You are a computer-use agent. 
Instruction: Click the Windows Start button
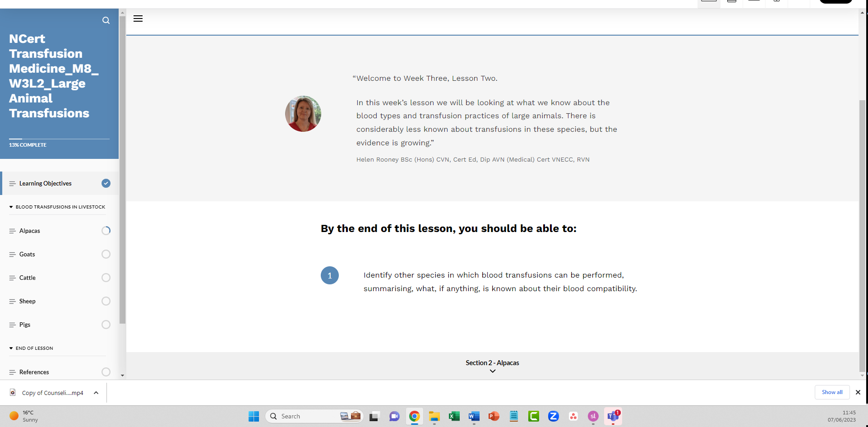point(254,416)
